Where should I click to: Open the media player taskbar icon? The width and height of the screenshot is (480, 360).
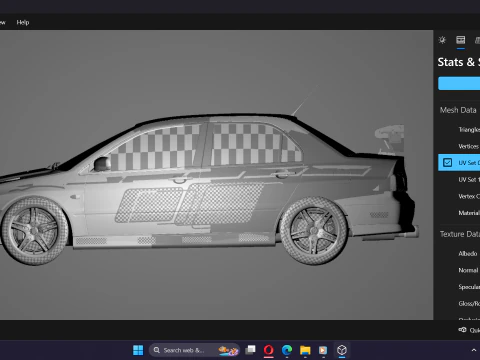[323, 350]
